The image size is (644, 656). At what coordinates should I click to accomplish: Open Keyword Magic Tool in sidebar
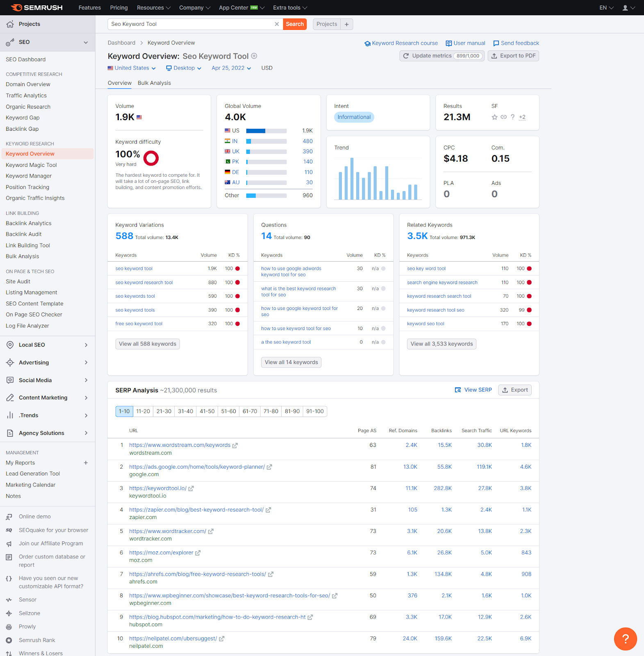tap(31, 165)
